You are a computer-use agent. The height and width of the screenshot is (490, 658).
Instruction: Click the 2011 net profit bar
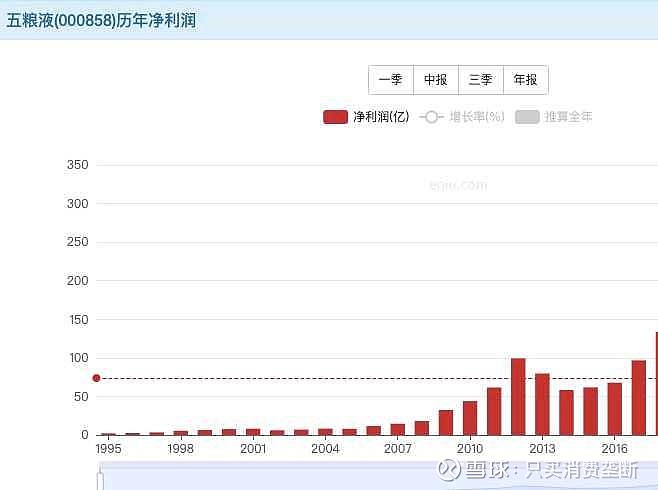point(494,411)
